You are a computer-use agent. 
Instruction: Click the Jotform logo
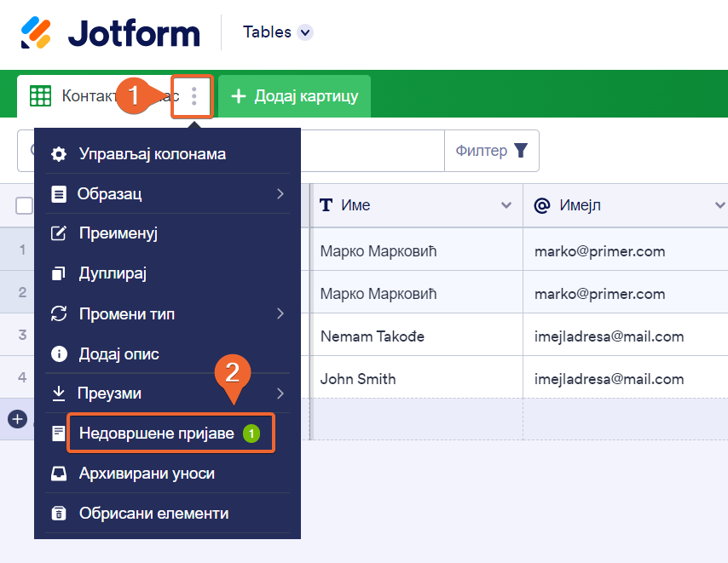(x=110, y=32)
